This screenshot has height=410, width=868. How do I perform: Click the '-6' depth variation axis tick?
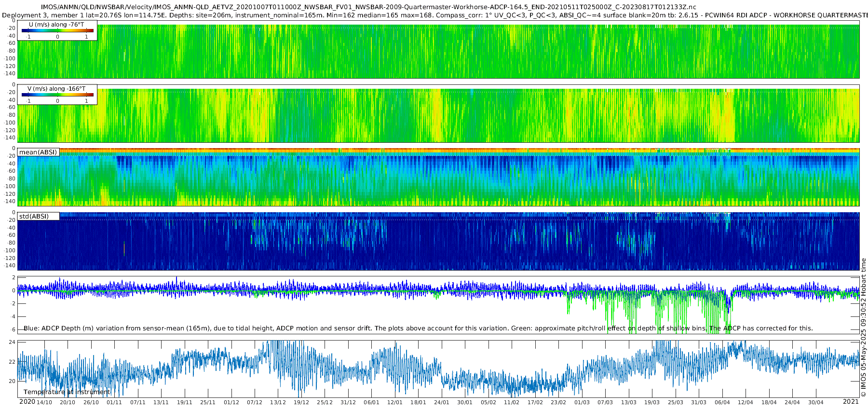(x=12, y=329)
